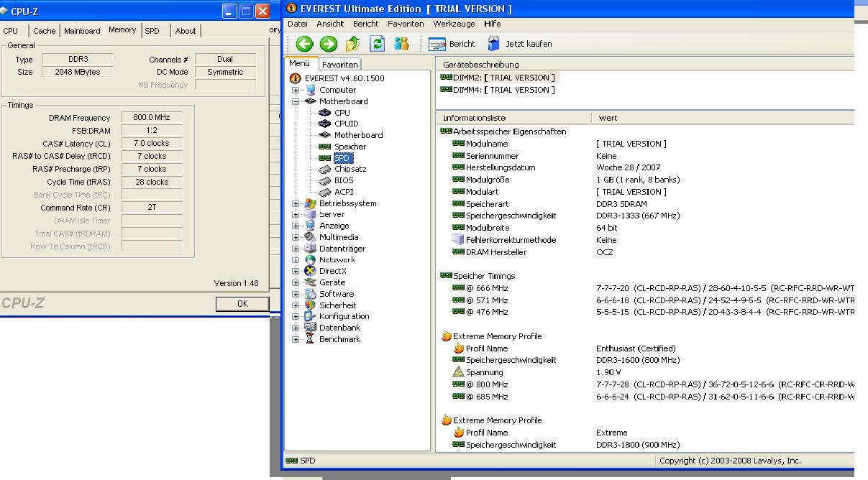This screenshot has height=480, width=868.
Task: Open the Bericht report toolbar button
Action: [452, 44]
